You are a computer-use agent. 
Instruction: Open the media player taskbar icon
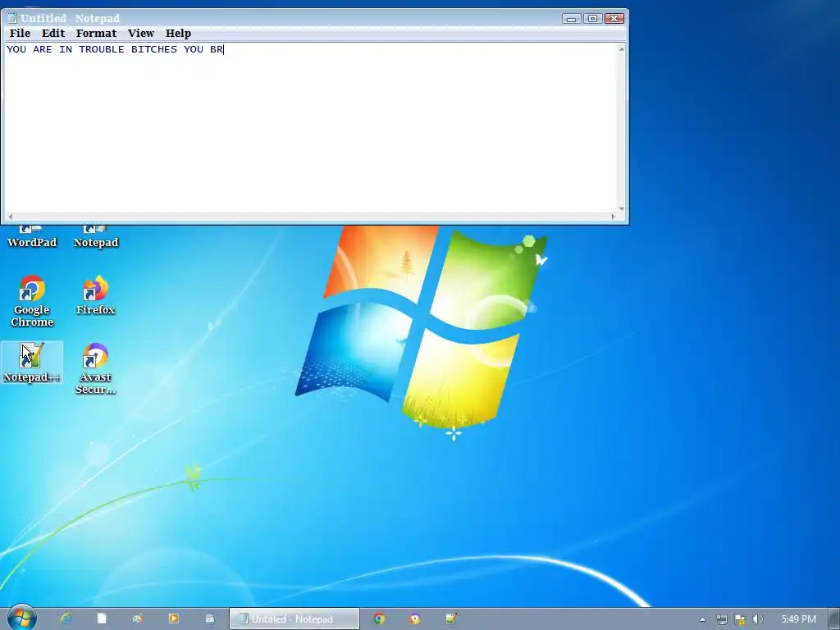pos(173,619)
